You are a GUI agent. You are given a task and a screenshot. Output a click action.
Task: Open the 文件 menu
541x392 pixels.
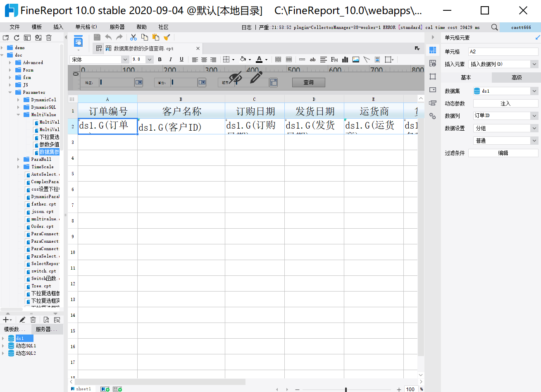pyautogui.click(x=15, y=27)
